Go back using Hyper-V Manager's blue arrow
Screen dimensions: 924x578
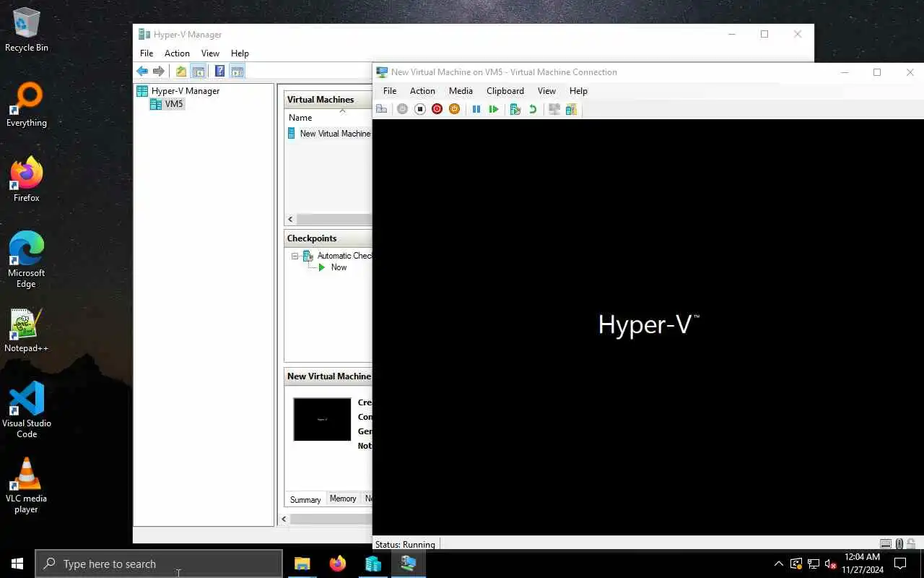click(142, 71)
